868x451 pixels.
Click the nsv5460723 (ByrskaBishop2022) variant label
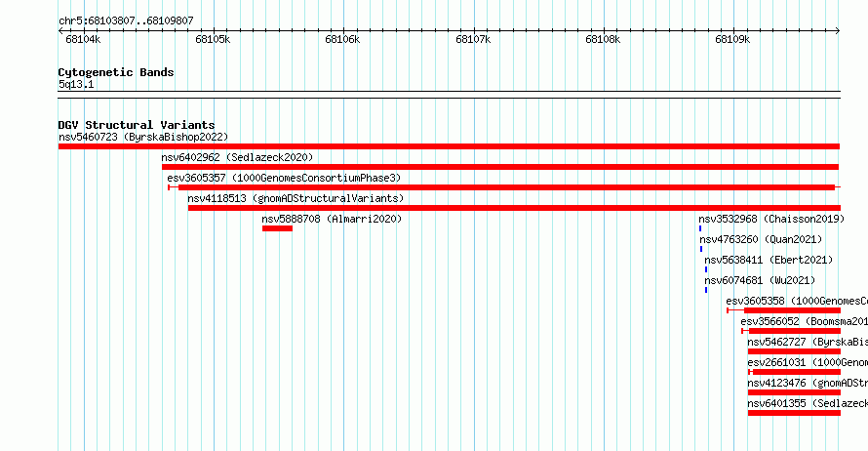coord(143,137)
